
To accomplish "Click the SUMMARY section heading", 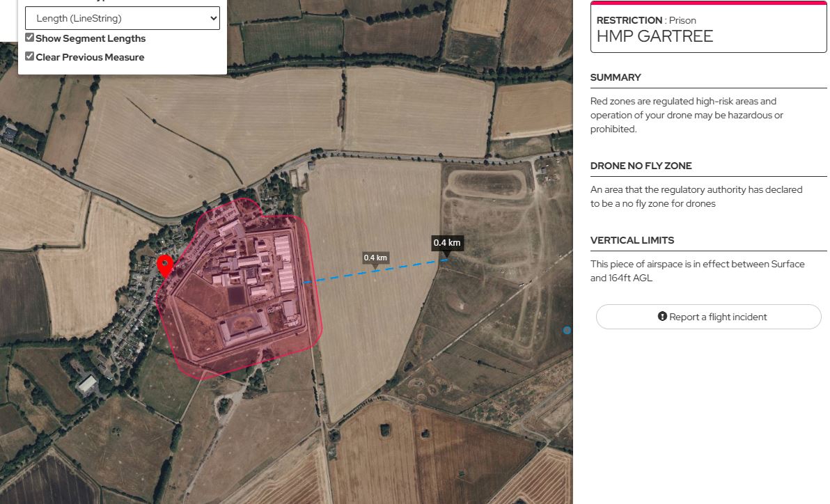I will [616, 77].
